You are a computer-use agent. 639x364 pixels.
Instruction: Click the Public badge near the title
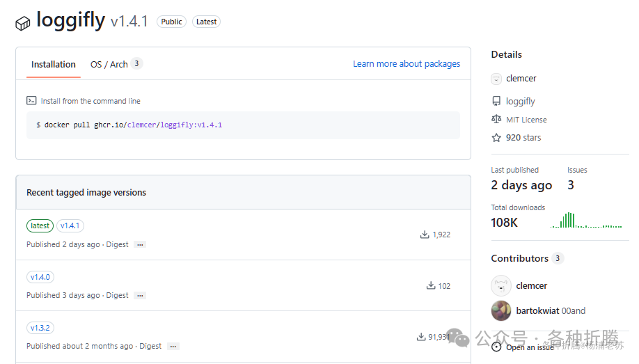(x=171, y=22)
